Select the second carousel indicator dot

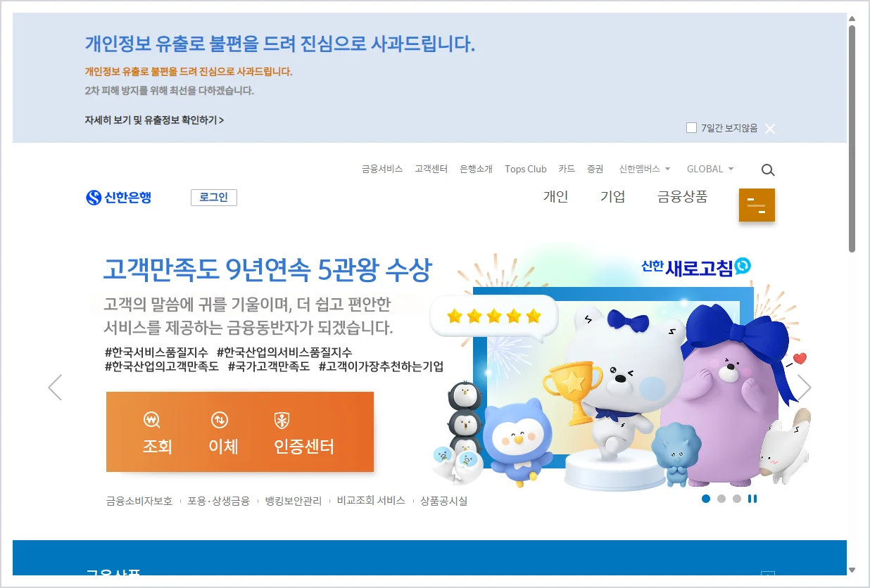point(721,499)
